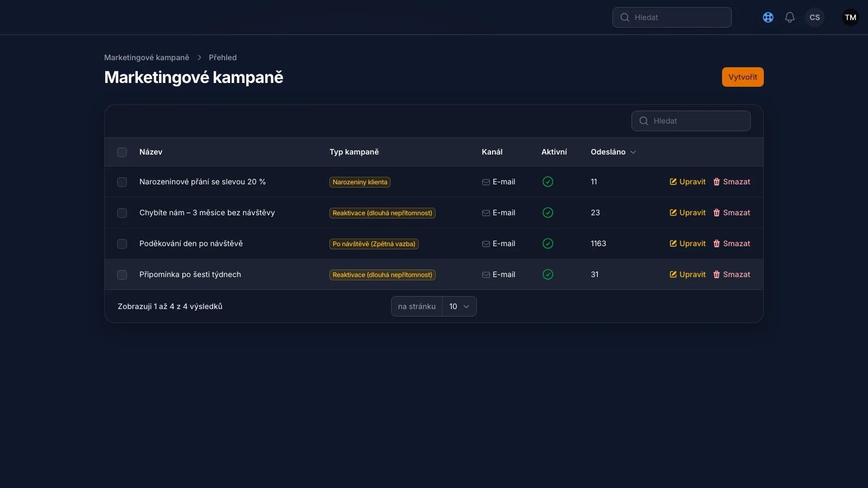Sort the table by the Odesláno column
Image resolution: width=868 pixels, height=488 pixels.
613,152
